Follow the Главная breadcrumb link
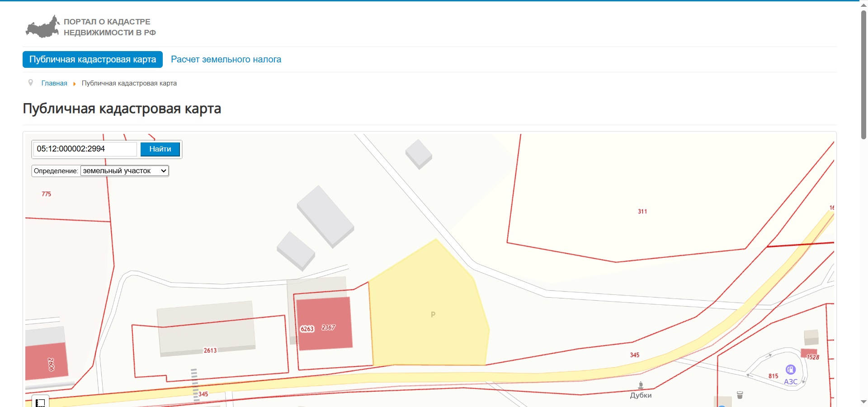The image size is (868, 407). click(54, 83)
